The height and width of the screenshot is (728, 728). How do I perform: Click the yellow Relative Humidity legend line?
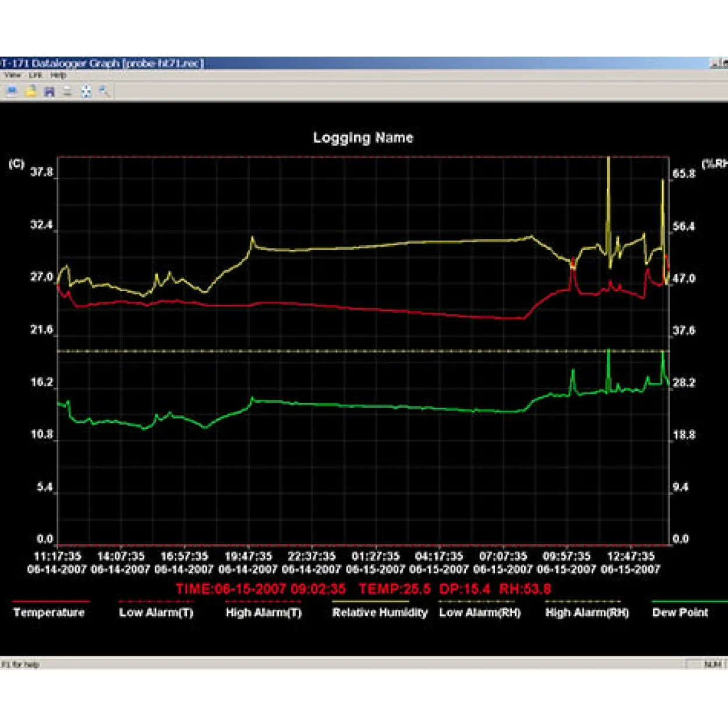[x=370, y=601]
